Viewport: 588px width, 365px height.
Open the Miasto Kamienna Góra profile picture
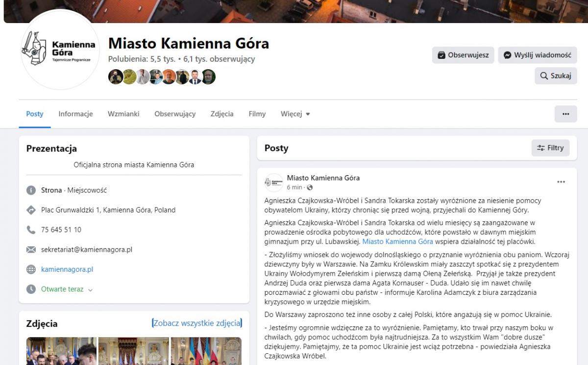61,51
